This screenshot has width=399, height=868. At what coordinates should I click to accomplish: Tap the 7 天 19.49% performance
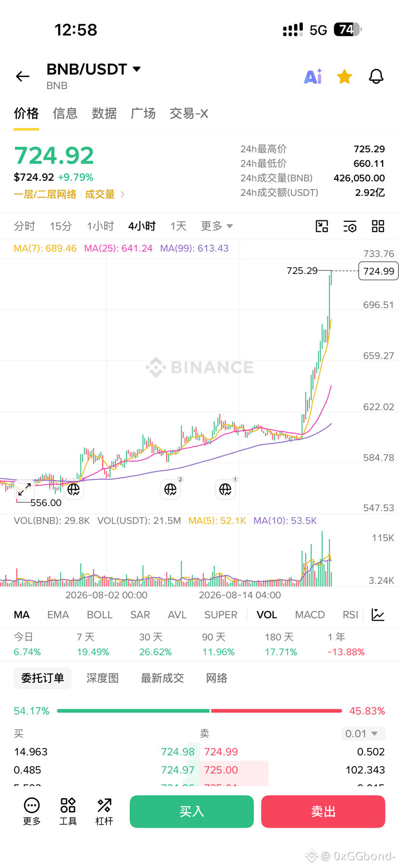(93, 645)
